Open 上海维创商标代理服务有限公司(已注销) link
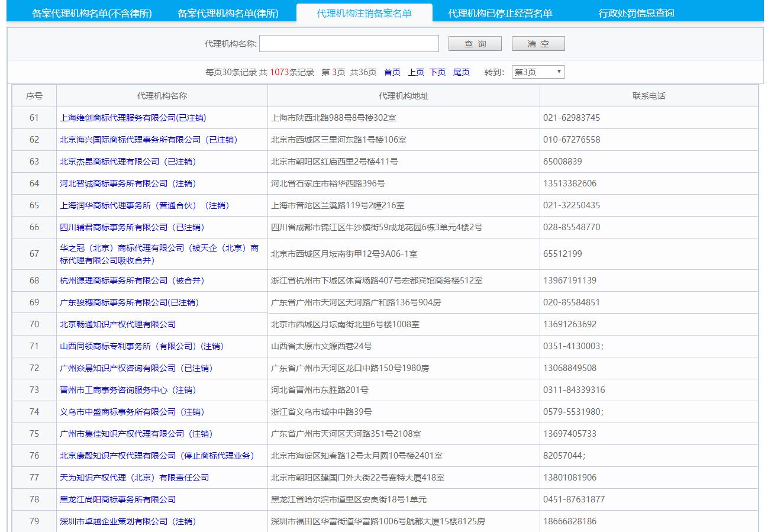771x532 pixels. click(x=133, y=118)
